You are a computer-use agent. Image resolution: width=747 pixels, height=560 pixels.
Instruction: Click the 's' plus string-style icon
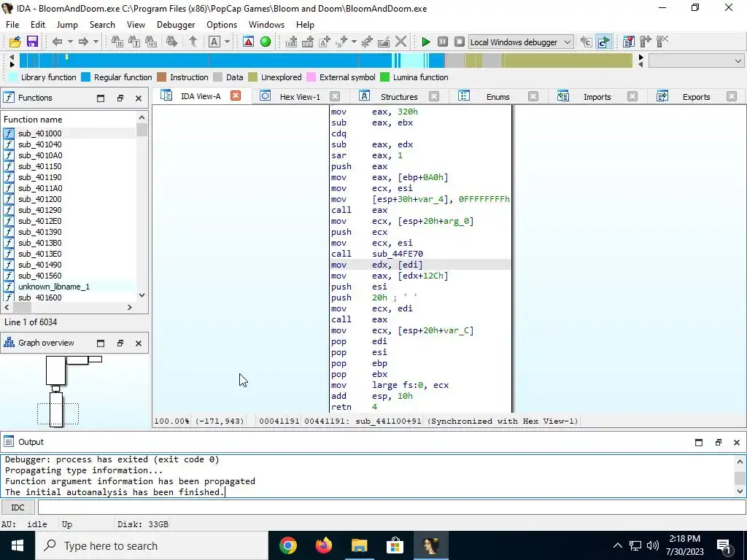point(341,42)
